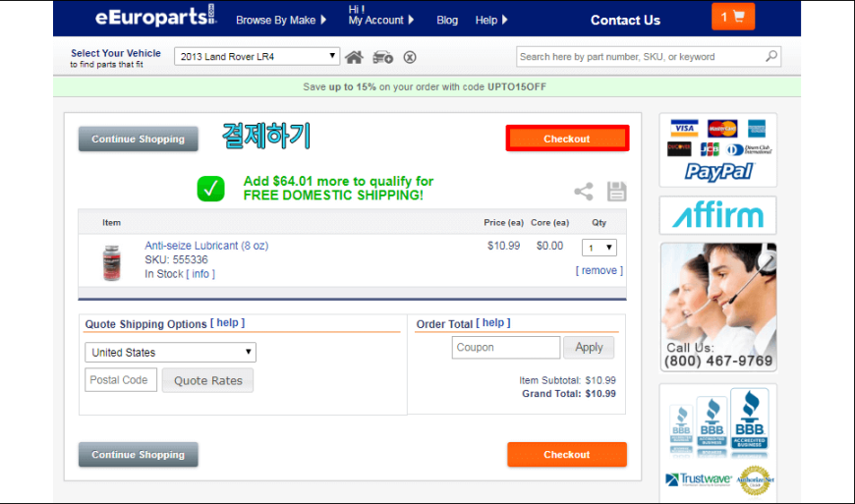Open the shopping cart icon in header

pyautogui.click(x=733, y=17)
